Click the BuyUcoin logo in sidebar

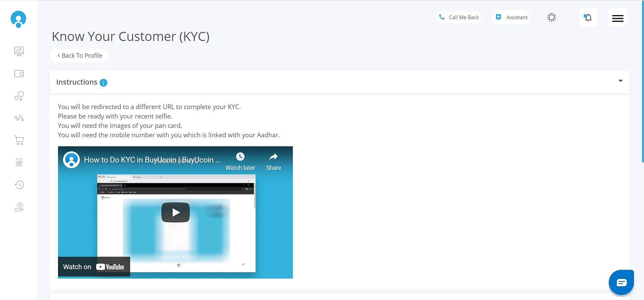click(18, 19)
